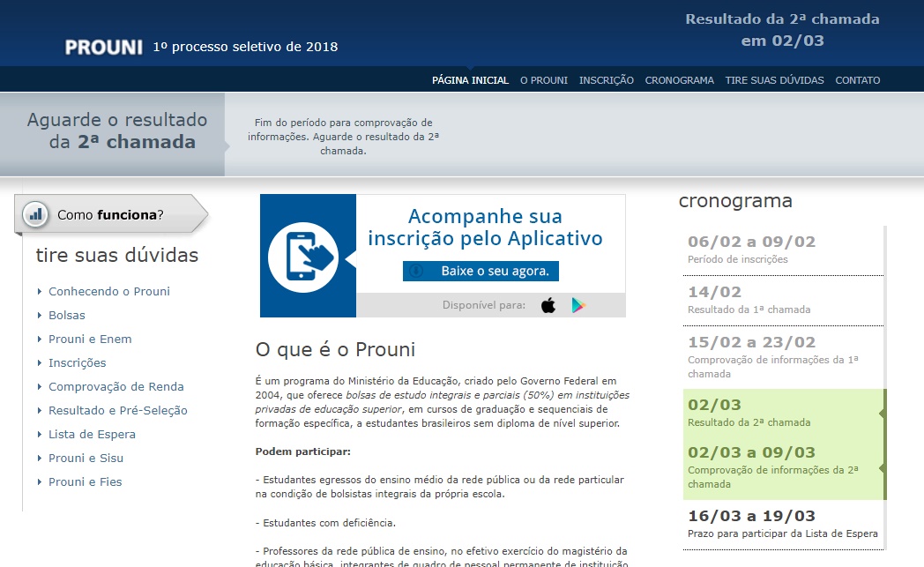Open the 'Como funciona?' button

click(110, 214)
